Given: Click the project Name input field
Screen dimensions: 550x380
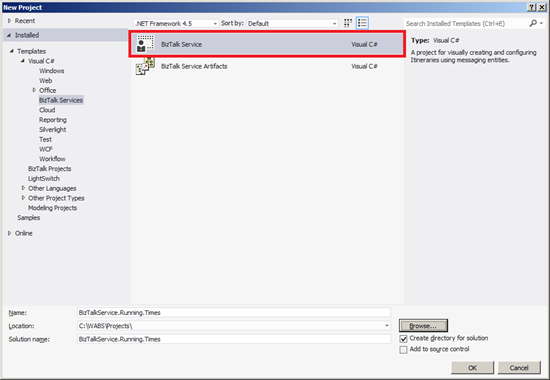Looking at the screenshot, I should [234, 312].
